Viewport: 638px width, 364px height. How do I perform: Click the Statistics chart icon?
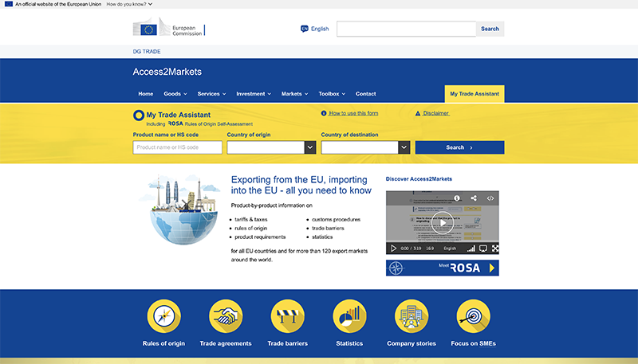coord(349,315)
